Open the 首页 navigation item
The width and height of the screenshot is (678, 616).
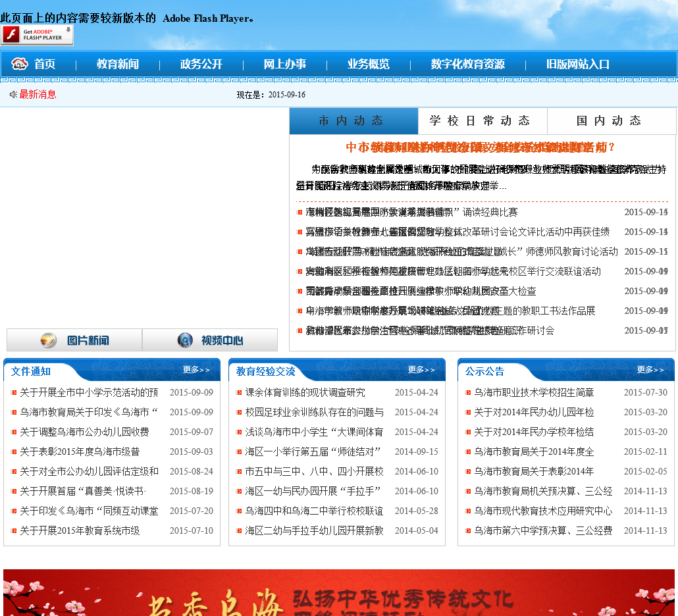pos(45,64)
